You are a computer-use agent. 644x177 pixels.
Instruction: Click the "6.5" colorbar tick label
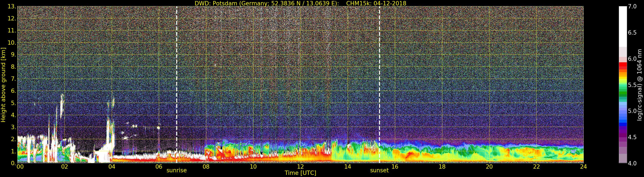[x=632, y=33]
